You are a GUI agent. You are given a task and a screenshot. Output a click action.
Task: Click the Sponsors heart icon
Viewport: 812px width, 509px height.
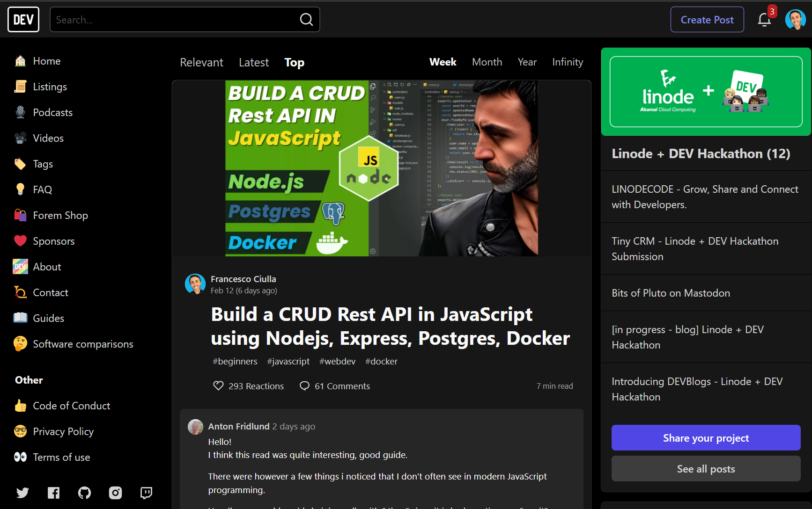(x=20, y=241)
